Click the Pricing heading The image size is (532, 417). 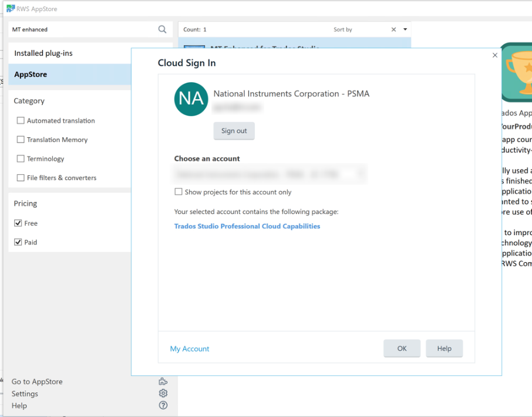25,204
